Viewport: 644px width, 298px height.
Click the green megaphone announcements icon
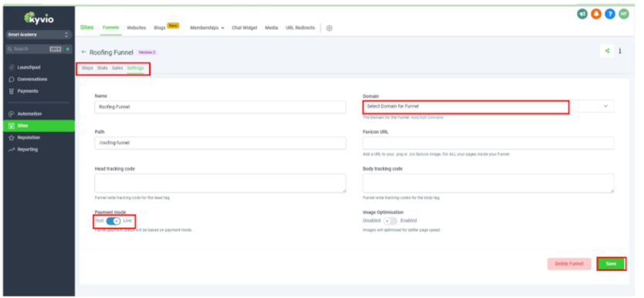coord(582,14)
